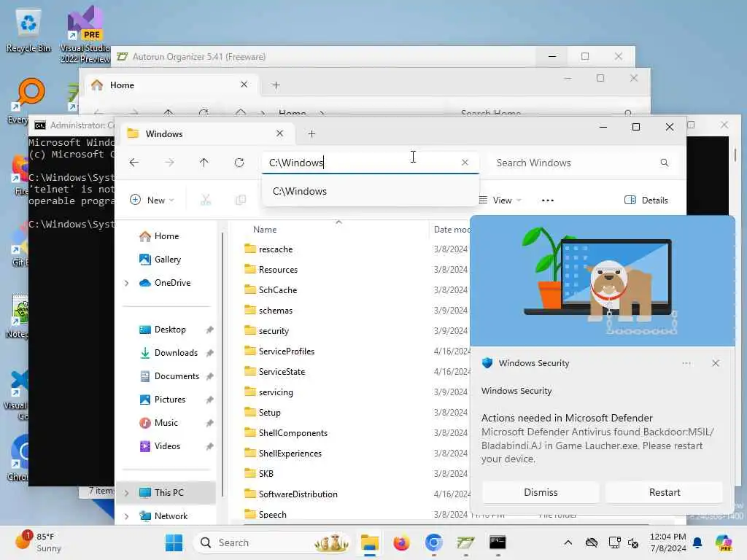Close the Windows Security toast
This screenshot has width=747, height=560.
pyautogui.click(x=716, y=363)
